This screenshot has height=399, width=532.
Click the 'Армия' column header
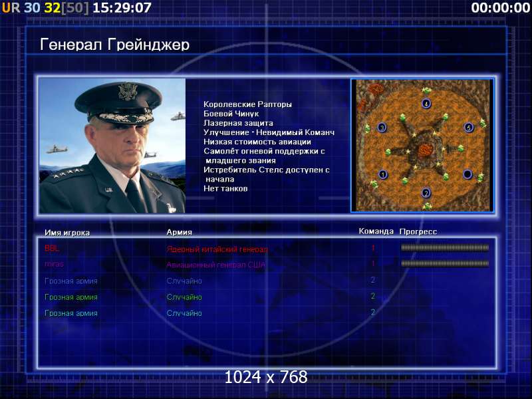point(179,232)
